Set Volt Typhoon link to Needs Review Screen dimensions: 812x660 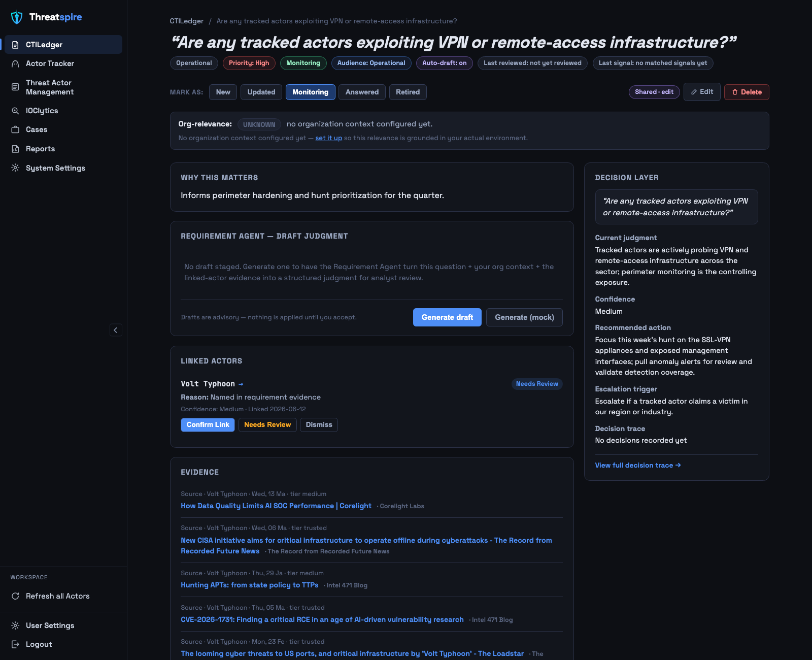click(267, 425)
